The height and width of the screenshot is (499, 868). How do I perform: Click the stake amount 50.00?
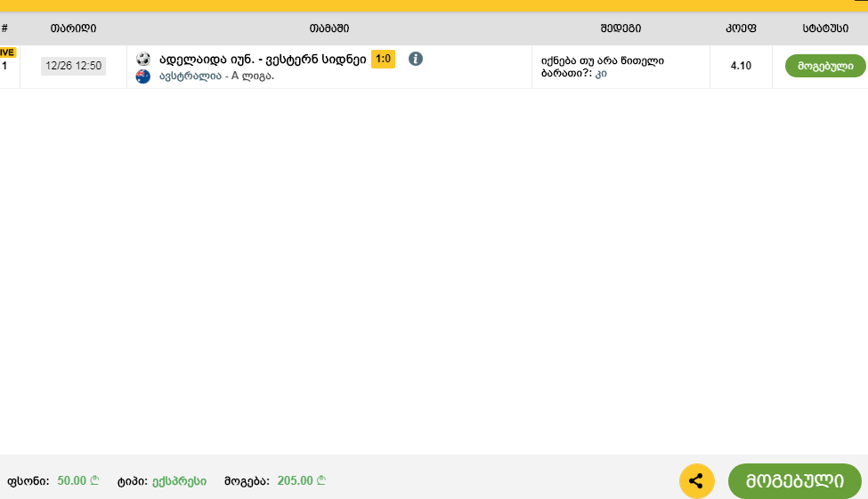tap(77, 480)
